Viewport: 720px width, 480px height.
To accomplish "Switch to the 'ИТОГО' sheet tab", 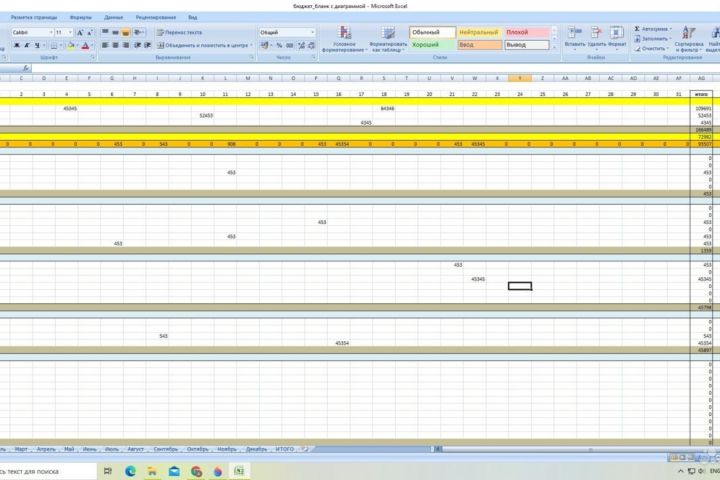I will (x=284, y=449).
